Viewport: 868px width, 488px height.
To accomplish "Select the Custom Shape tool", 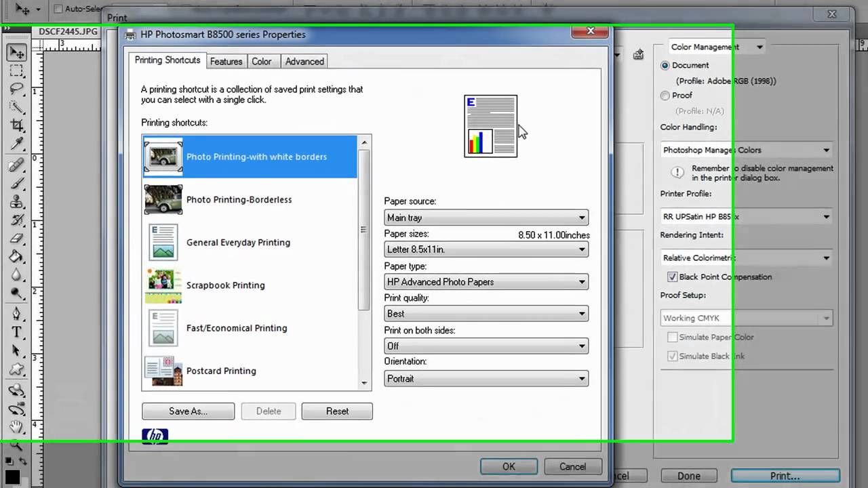I will click(x=17, y=369).
